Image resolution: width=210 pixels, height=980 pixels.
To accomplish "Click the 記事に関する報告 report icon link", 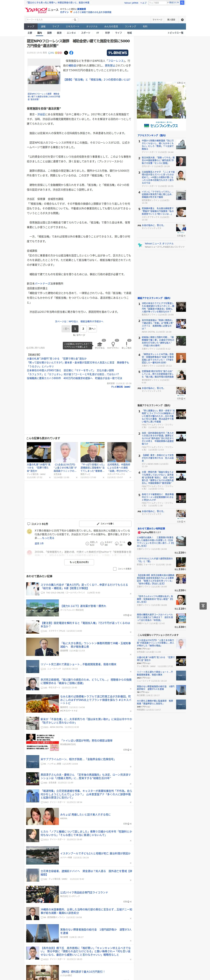I will 35,348.
